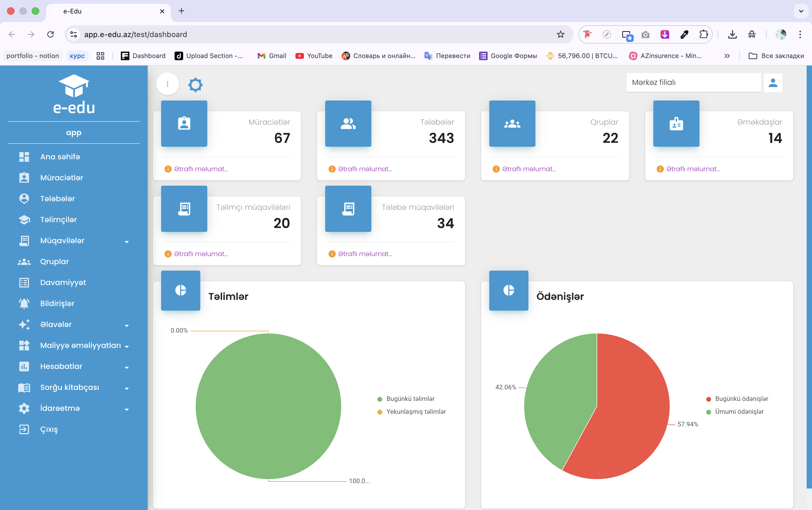Expand the Müqavilələr sidebar submenu
Image resolution: width=812 pixels, height=510 pixels.
(x=74, y=240)
